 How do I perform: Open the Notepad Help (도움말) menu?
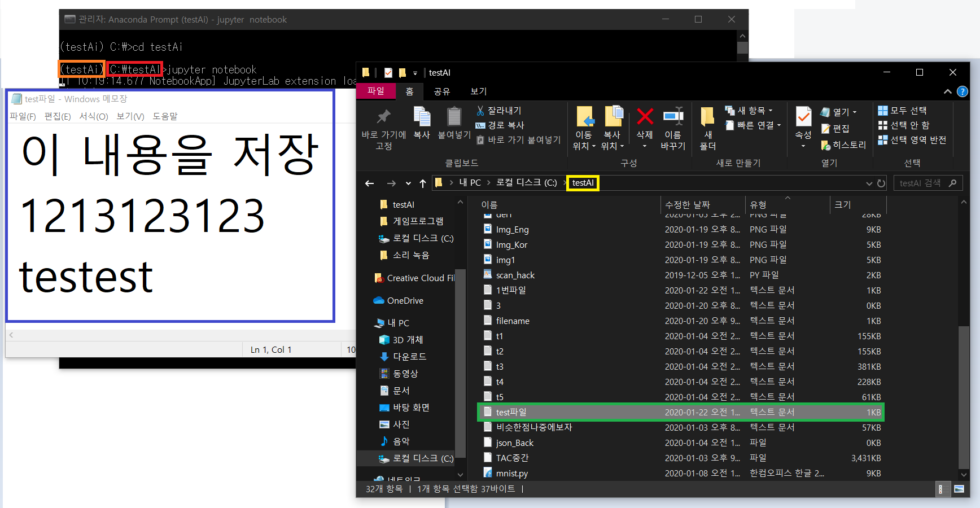coord(165,116)
